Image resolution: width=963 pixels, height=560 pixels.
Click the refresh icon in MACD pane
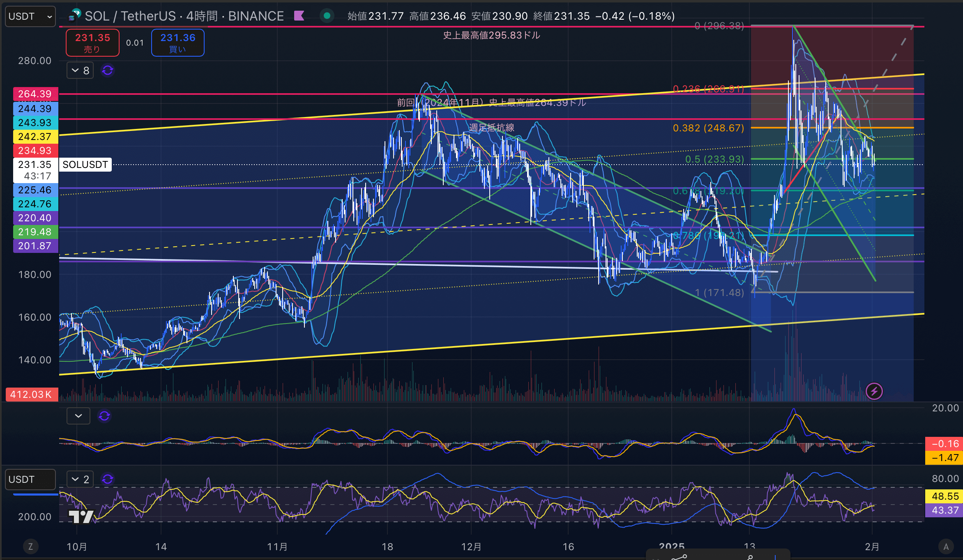104,416
